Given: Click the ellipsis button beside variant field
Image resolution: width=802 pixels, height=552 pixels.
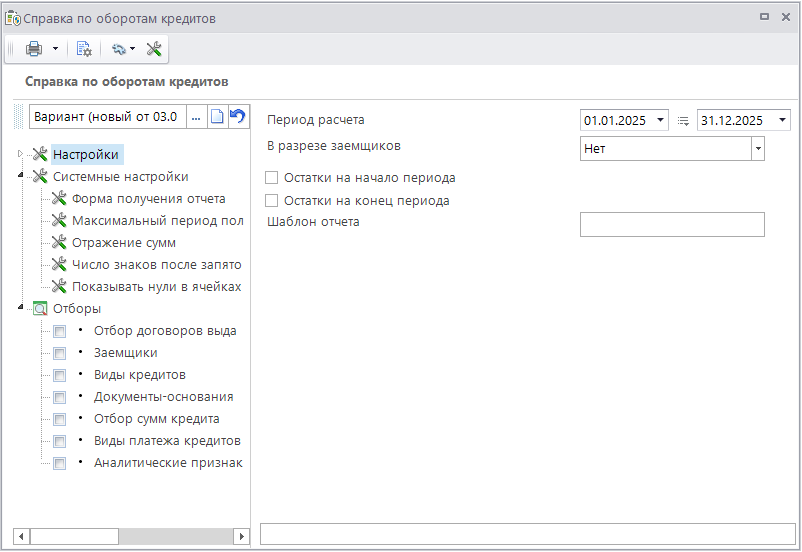Looking at the screenshot, I should [x=195, y=117].
